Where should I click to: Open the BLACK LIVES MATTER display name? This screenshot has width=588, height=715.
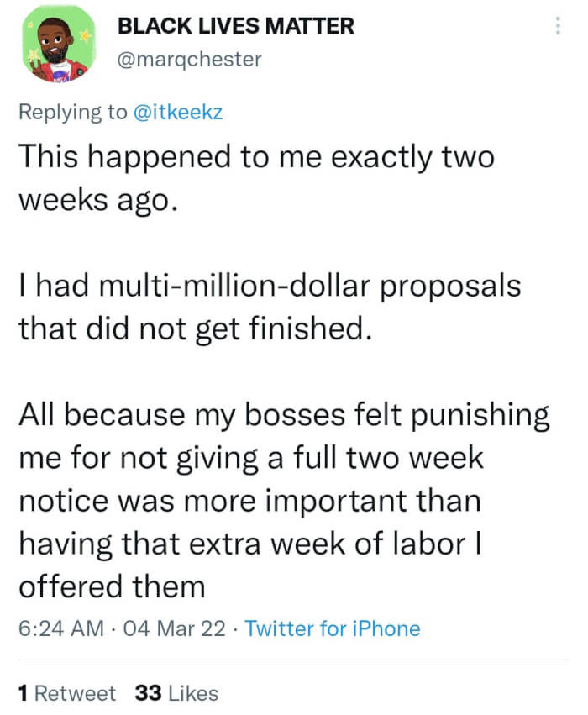click(236, 26)
